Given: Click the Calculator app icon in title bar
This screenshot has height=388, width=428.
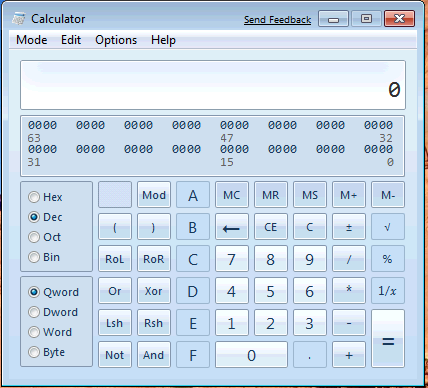Looking at the screenshot, I should [19, 19].
